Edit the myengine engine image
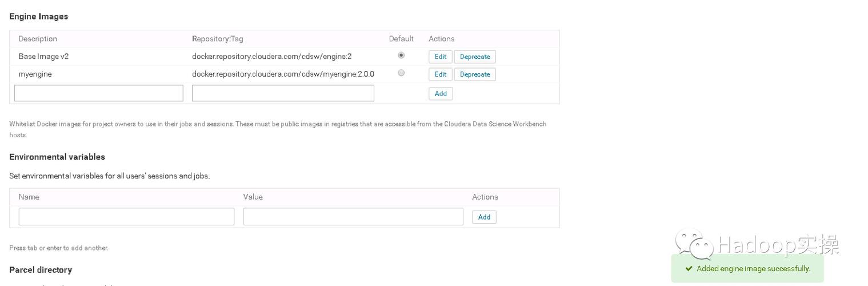 point(440,74)
